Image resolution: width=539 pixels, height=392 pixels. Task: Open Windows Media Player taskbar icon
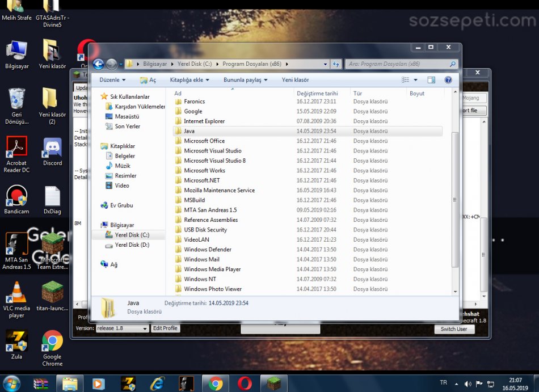tap(98, 383)
